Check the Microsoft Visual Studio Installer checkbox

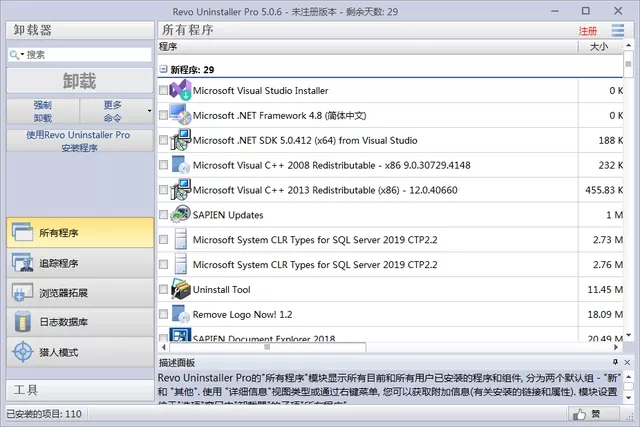(x=163, y=90)
